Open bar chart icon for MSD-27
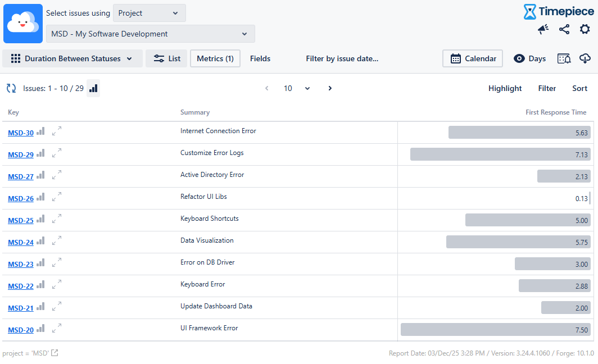The image size is (598, 364). [x=41, y=175]
